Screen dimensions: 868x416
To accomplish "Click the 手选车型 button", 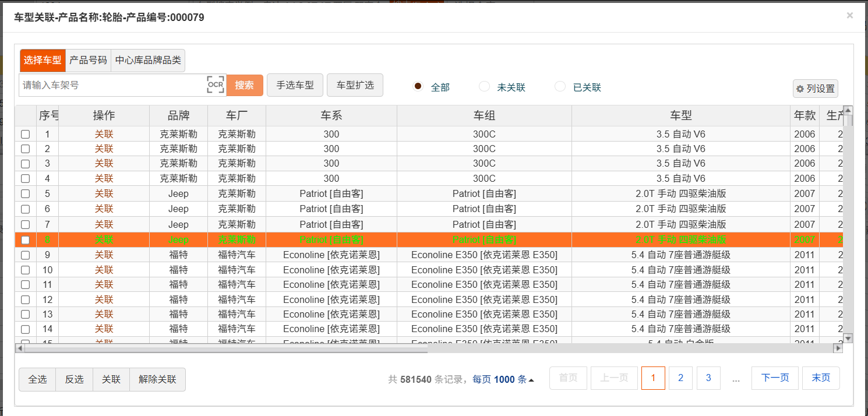I will point(295,85).
